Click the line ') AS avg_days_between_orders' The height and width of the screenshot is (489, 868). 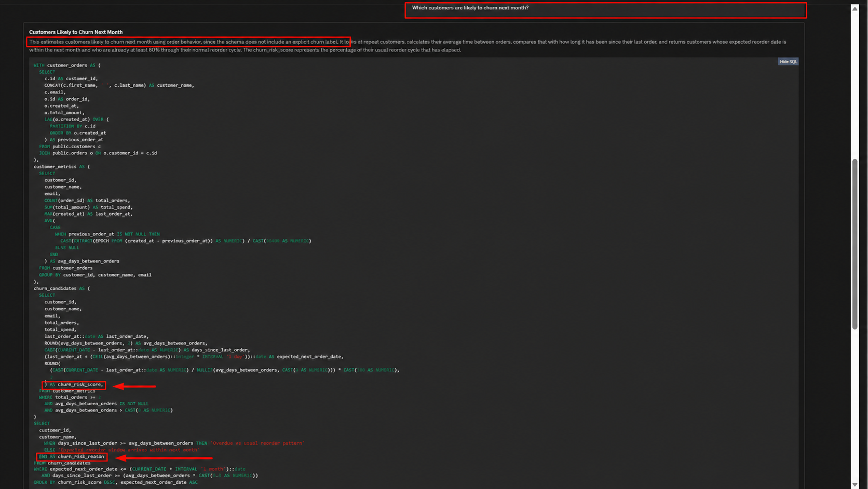pyautogui.click(x=82, y=261)
